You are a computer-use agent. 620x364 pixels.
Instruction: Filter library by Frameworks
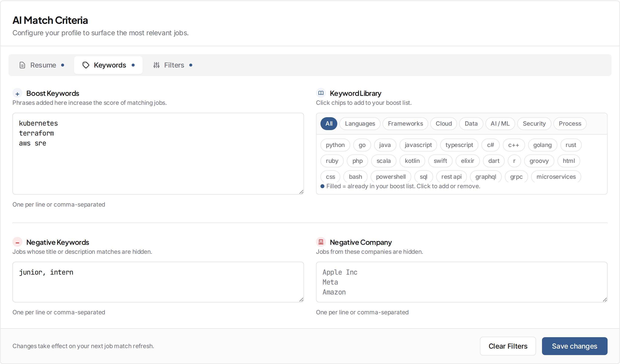(x=405, y=124)
